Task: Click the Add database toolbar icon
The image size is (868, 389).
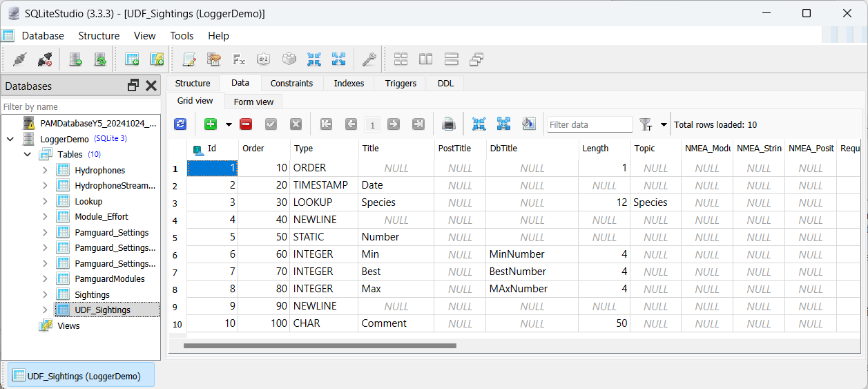Action: click(x=75, y=59)
